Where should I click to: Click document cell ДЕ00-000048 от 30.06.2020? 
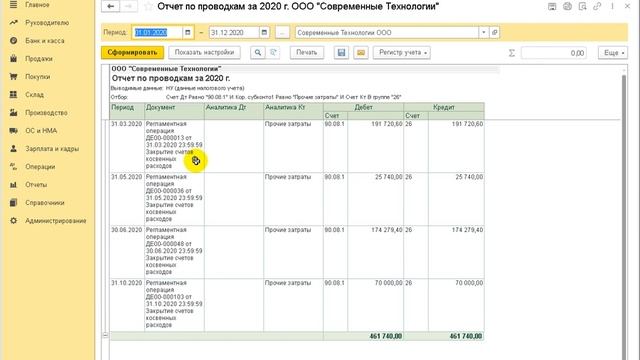[174, 251]
